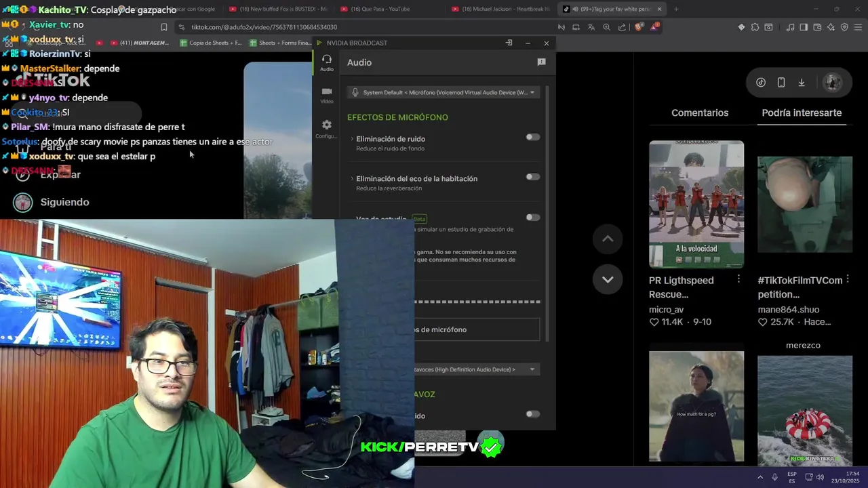The height and width of the screenshot is (488, 868).
Task: Click the micro_av author name
Action: tap(666, 309)
